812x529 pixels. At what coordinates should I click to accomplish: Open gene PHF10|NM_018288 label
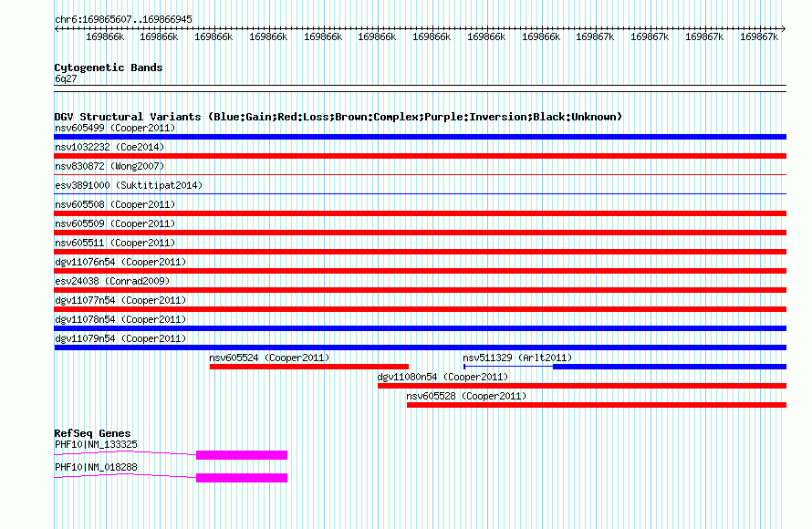point(96,467)
